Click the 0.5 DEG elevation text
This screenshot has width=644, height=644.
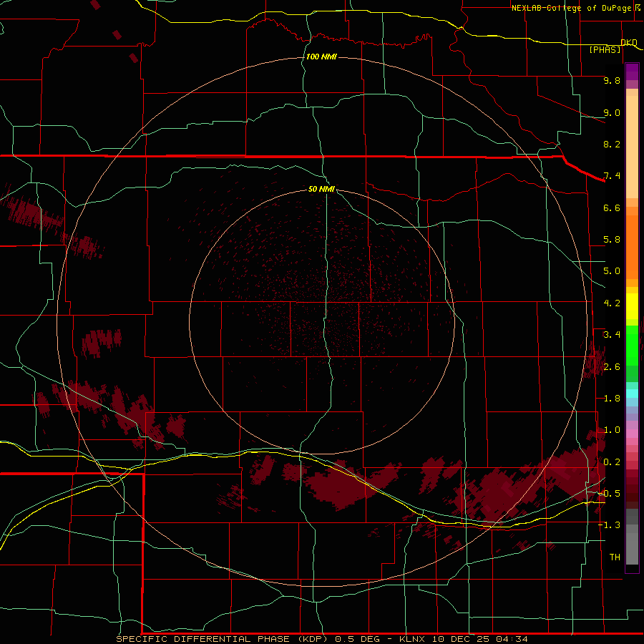tap(359, 639)
